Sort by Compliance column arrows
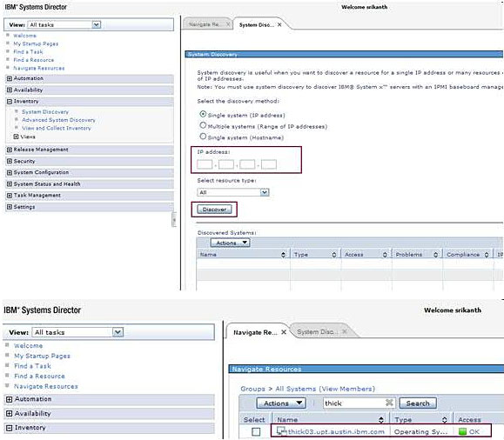 [x=487, y=255]
